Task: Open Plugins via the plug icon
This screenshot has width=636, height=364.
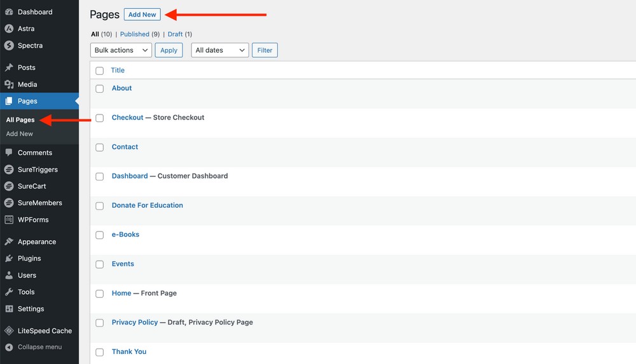Action: (9, 259)
